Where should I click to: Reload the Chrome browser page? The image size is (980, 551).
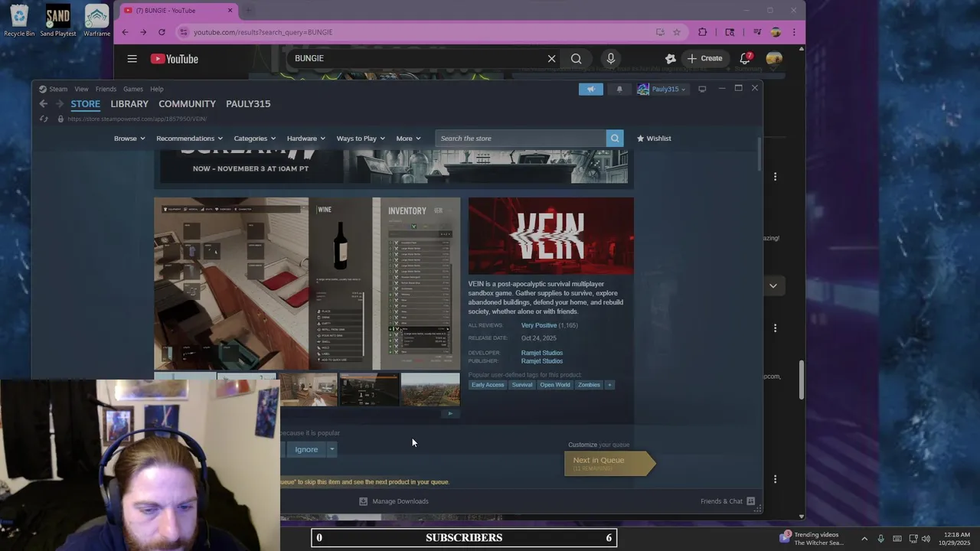pyautogui.click(x=162, y=32)
